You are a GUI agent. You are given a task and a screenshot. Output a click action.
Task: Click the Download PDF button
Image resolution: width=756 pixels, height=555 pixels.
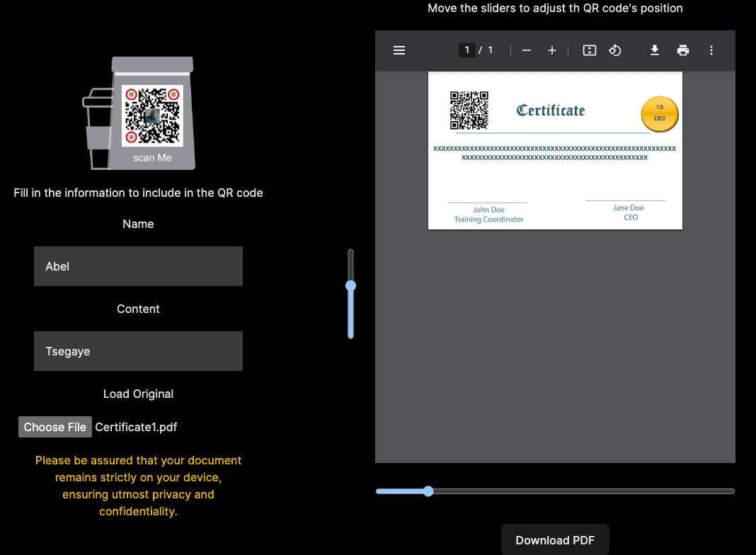tap(555, 540)
